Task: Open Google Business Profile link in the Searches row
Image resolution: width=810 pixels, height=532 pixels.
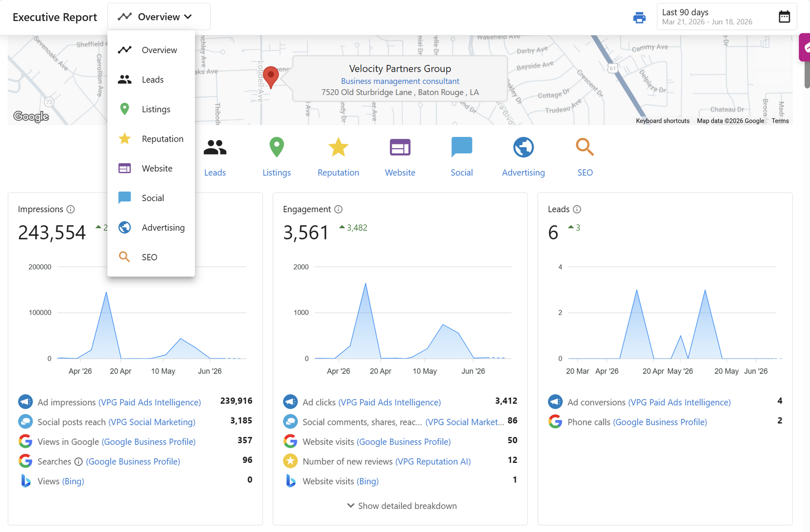Action: click(x=133, y=462)
